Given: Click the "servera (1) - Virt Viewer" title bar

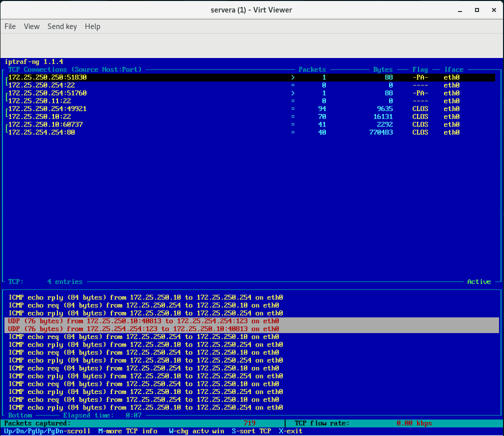Looking at the screenshot, I should tap(251, 10).
